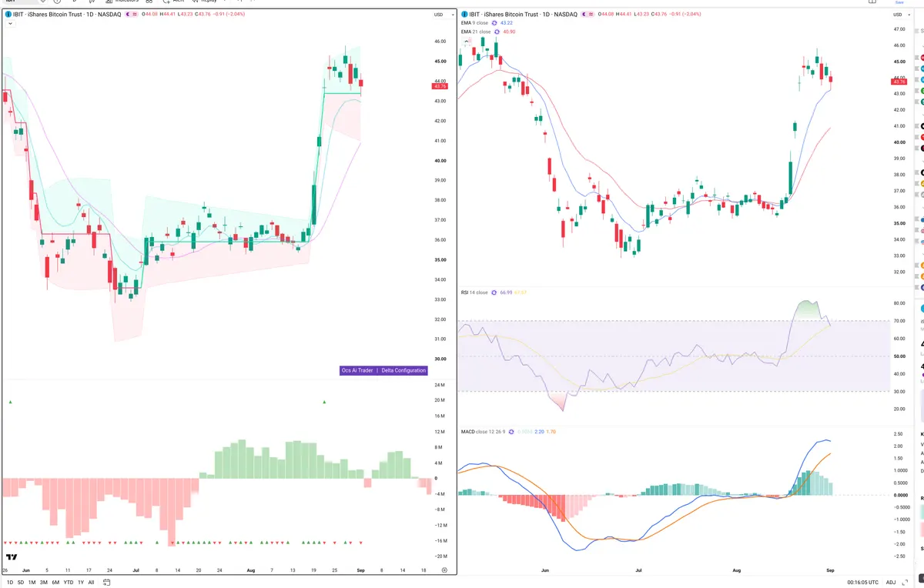The width and height of the screenshot is (924, 588).
Task: Select the MACD close 12 26 9 label
Action: [x=484, y=432]
